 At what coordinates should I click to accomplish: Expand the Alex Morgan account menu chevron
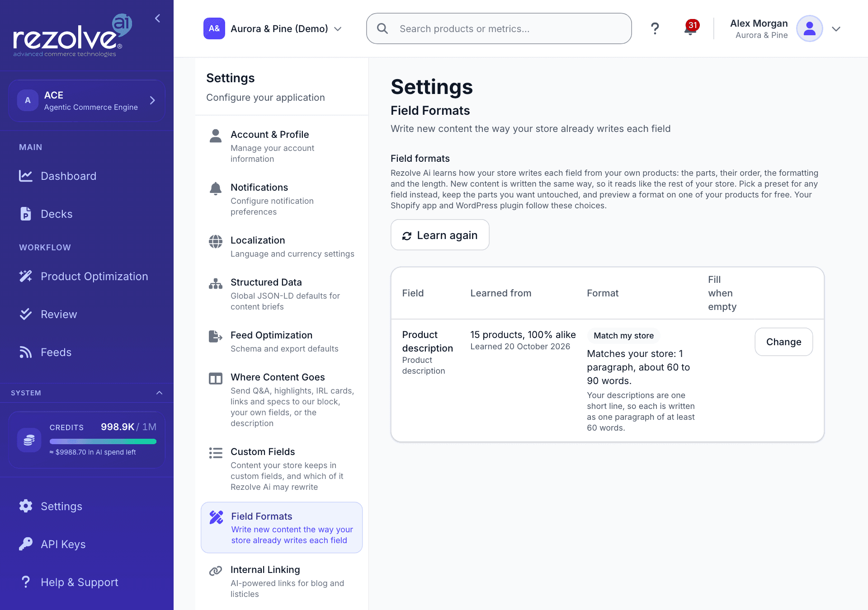[836, 28]
